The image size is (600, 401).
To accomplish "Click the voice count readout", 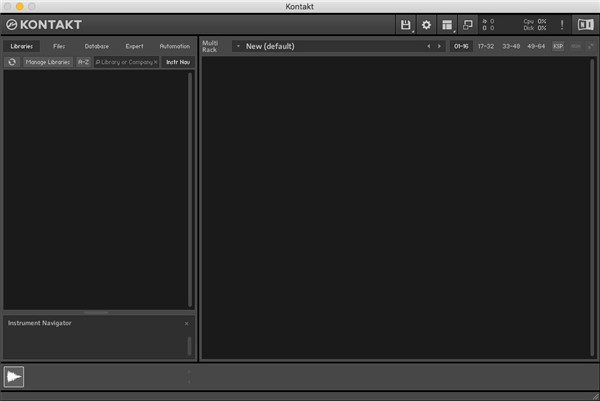I will (x=488, y=21).
